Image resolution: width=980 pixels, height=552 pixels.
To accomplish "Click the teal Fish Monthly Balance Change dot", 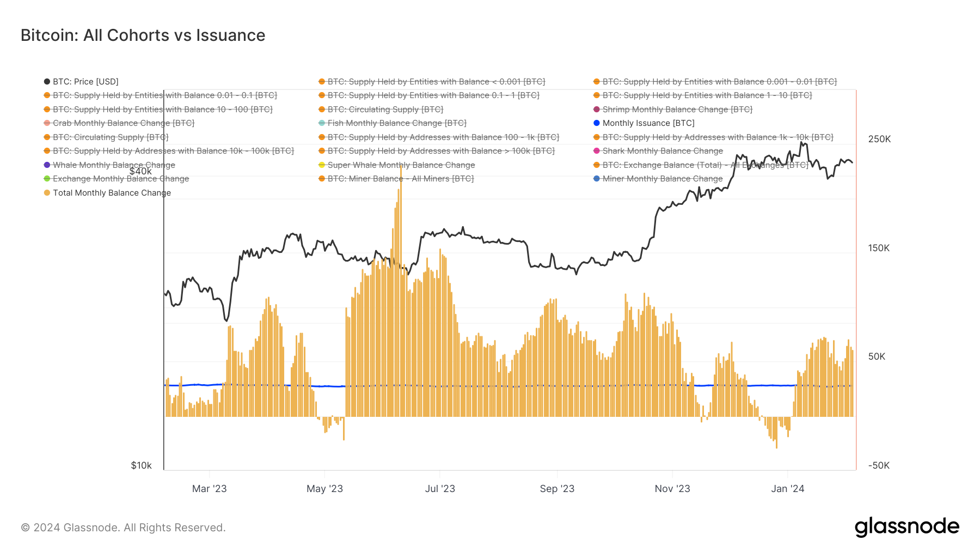I will tap(322, 123).
